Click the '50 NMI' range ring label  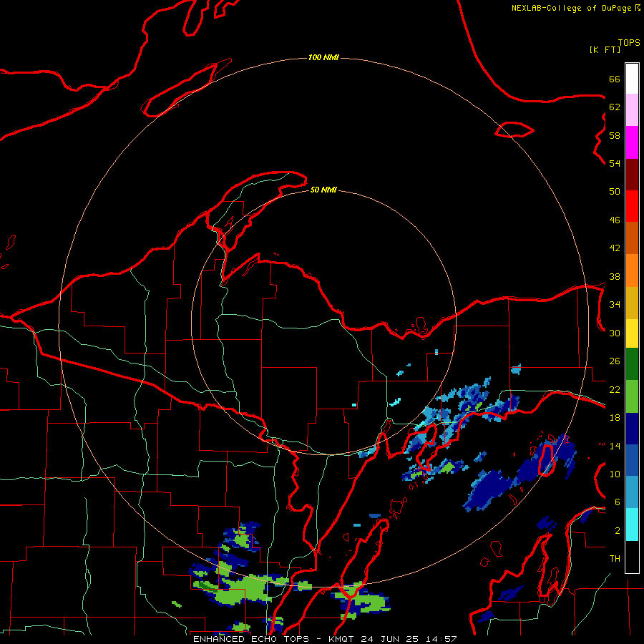323,190
